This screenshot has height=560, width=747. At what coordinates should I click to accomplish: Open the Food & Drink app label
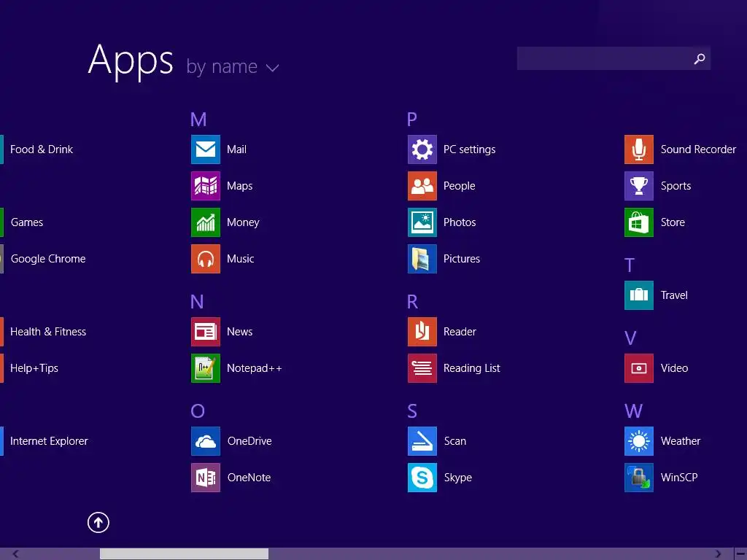(42, 149)
